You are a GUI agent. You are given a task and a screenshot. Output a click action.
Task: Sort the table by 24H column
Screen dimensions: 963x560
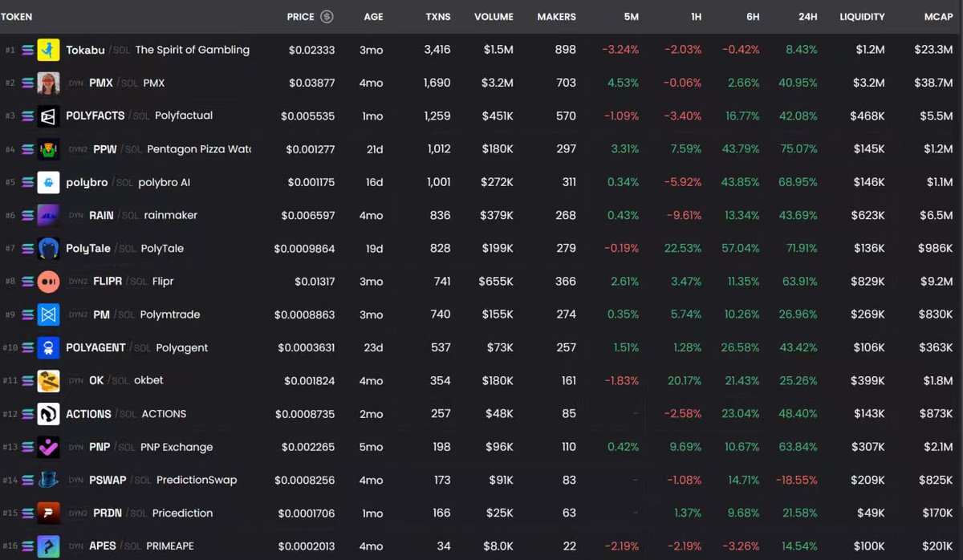(807, 17)
